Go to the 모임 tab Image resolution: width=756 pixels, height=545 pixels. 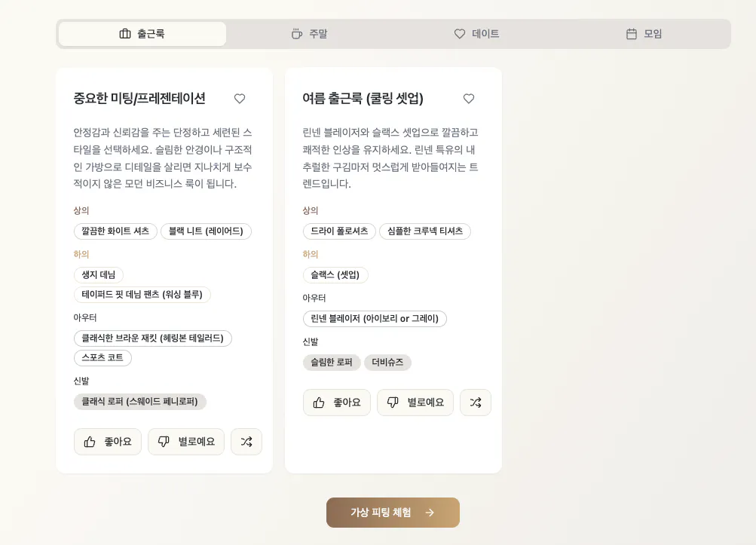644,34
